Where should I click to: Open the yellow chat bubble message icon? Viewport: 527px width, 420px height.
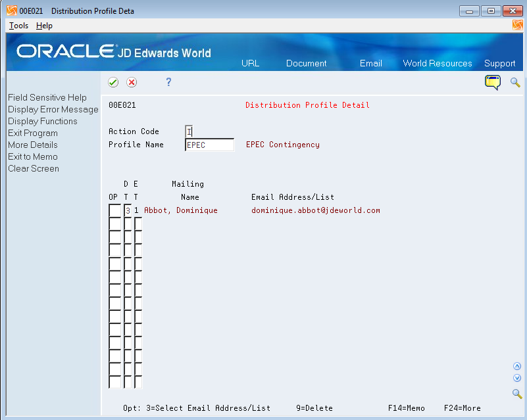[492, 82]
